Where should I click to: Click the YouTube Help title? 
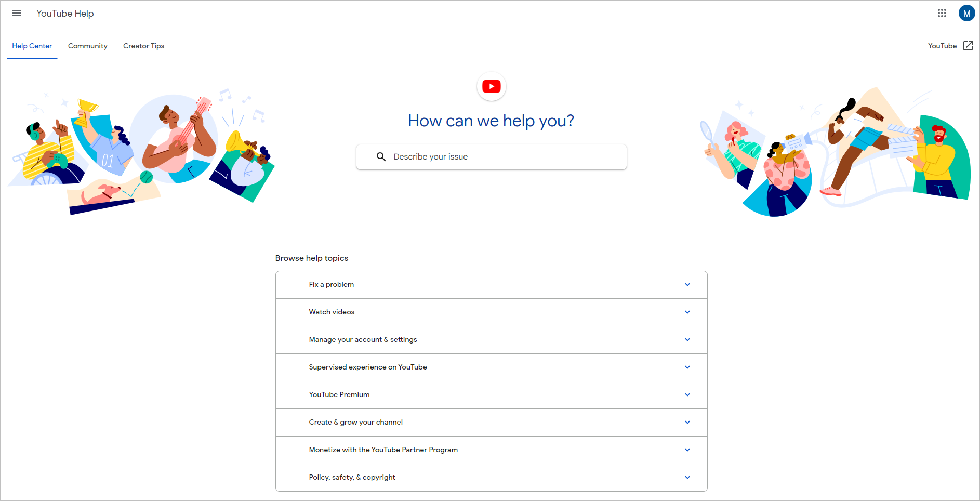(65, 14)
